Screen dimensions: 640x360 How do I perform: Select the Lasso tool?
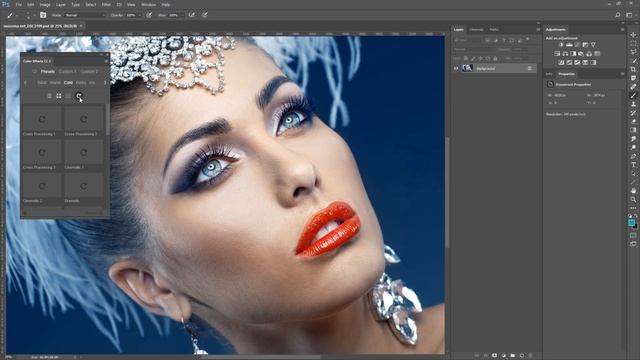coord(633,52)
